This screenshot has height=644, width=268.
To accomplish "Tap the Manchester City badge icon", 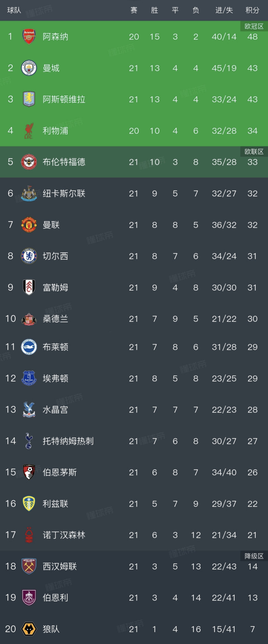I will pyautogui.click(x=29, y=68).
